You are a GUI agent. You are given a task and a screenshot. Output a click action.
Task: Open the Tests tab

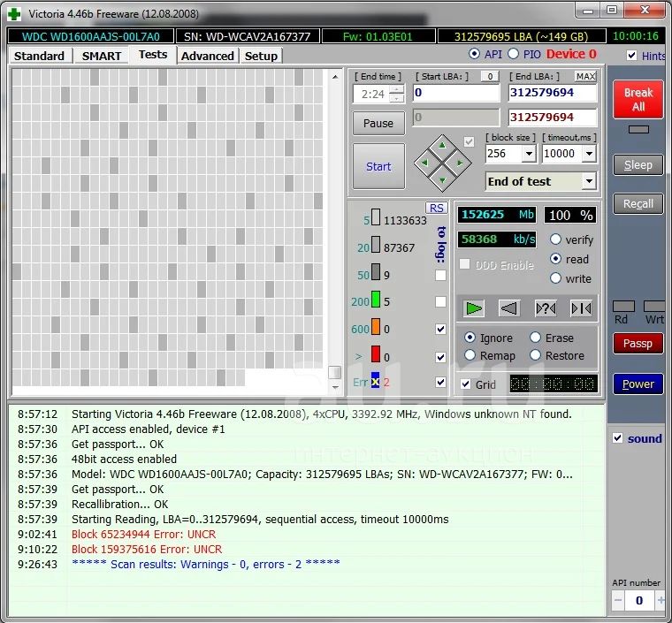click(153, 55)
